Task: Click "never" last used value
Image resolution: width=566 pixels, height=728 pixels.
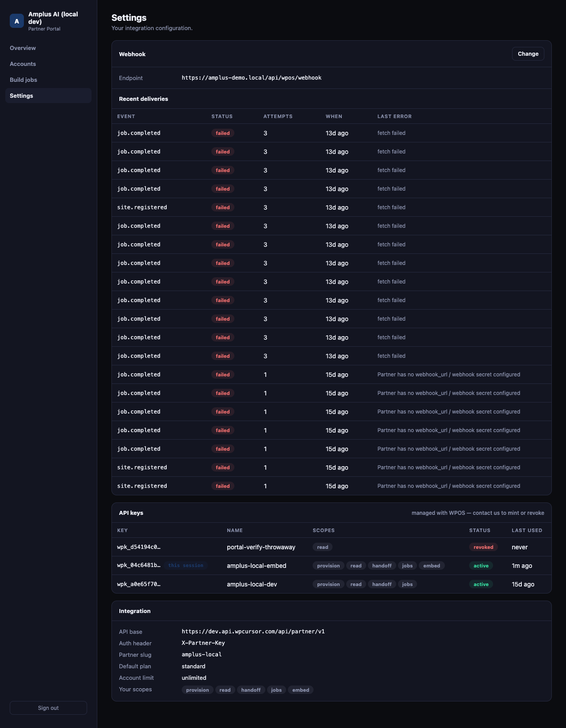Action: [x=520, y=547]
